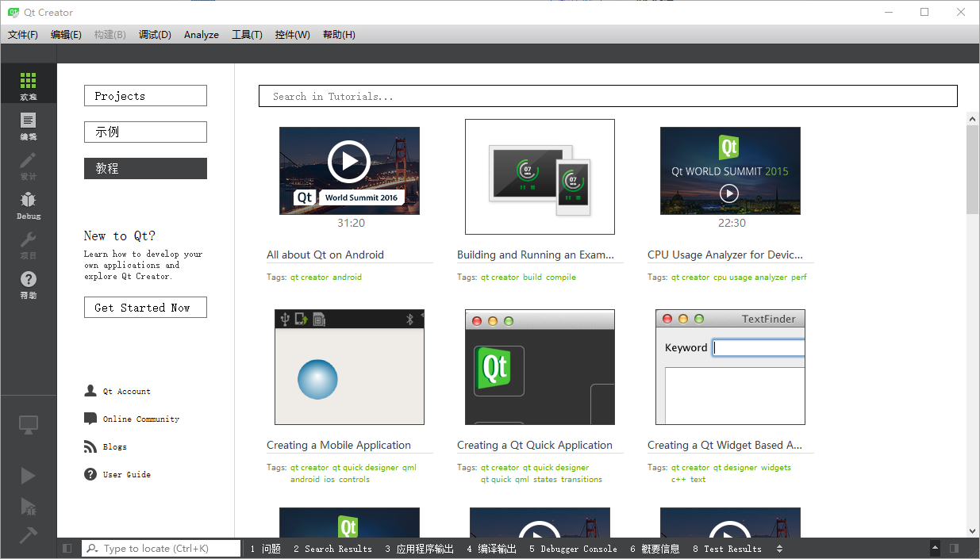Open the 控件(W) menu
The width and height of the screenshot is (980, 559).
click(x=293, y=34)
